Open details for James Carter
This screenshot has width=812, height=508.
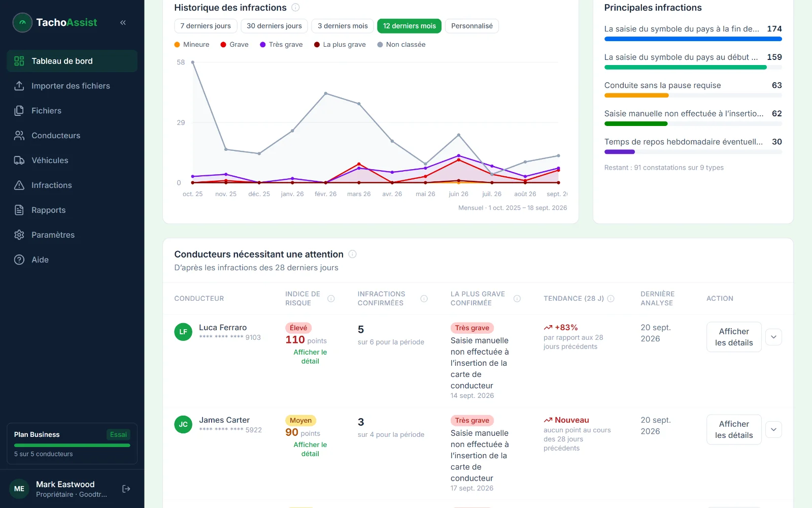coord(734,429)
